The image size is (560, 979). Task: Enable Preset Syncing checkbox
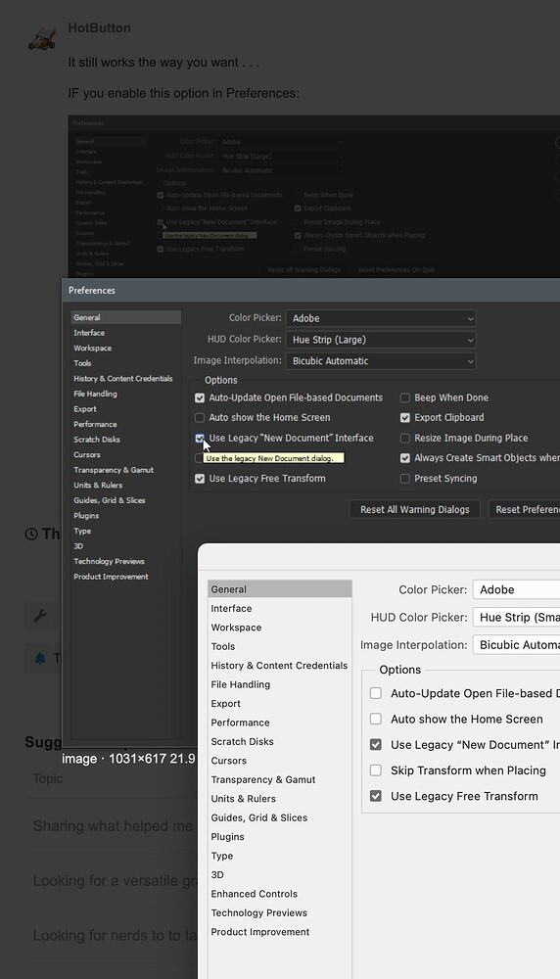coord(405,479)
